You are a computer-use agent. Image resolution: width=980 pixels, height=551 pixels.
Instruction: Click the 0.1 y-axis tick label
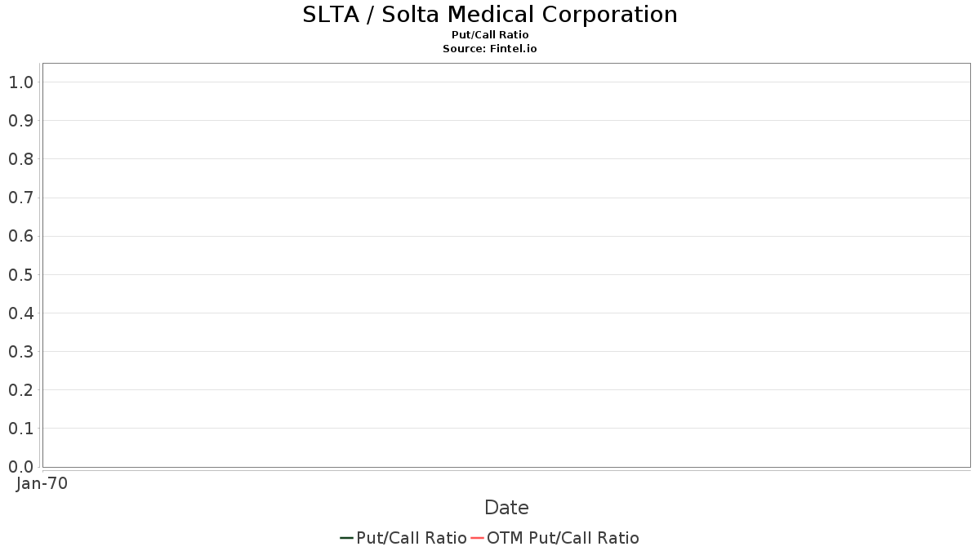click(x=21, y=429)
